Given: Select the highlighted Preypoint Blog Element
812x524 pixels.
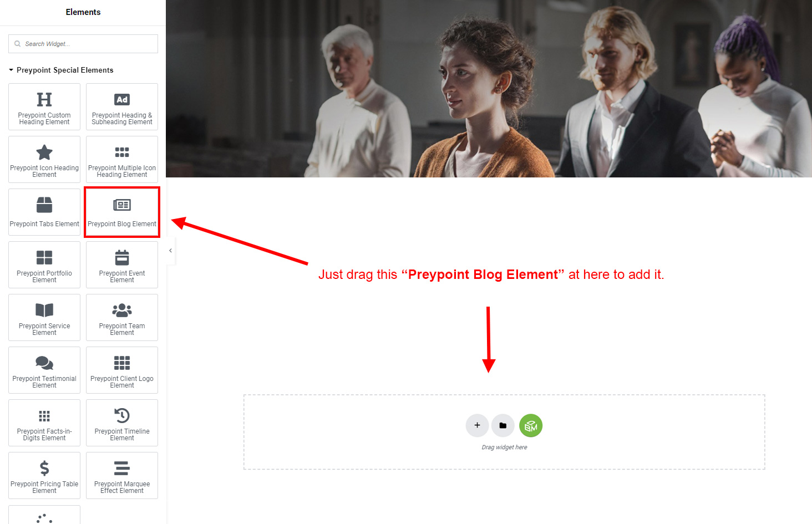Looking at the screenshot, I should pos(122,212).
